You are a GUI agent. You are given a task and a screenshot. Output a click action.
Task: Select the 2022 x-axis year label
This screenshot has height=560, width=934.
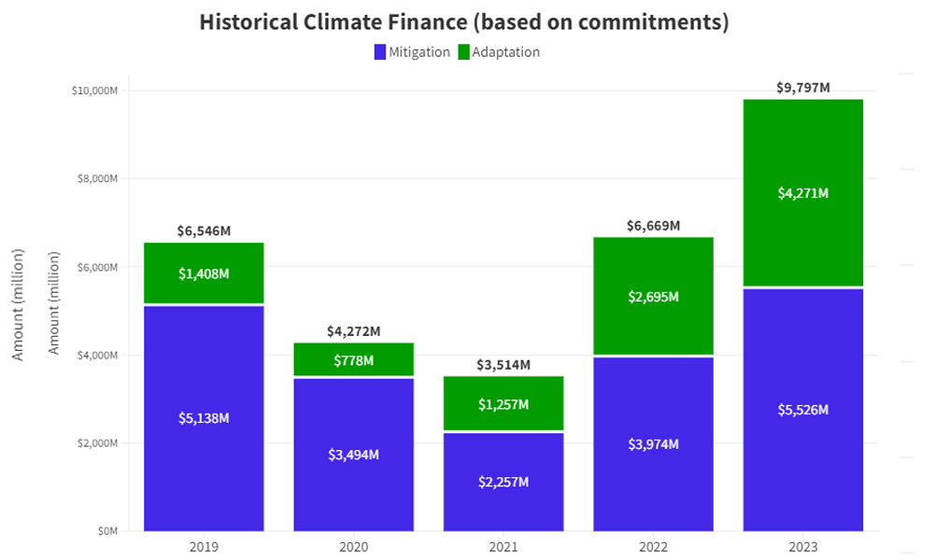click(x=653, y=547)
